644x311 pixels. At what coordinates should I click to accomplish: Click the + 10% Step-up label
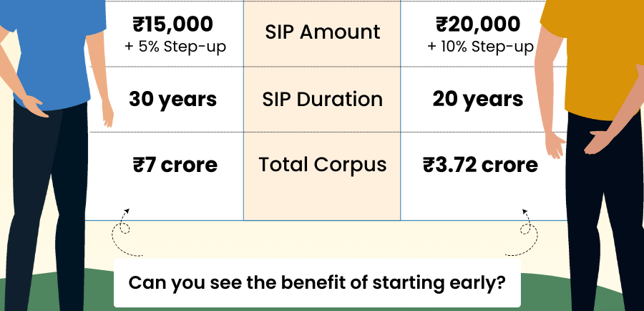(x=480, y=47)
